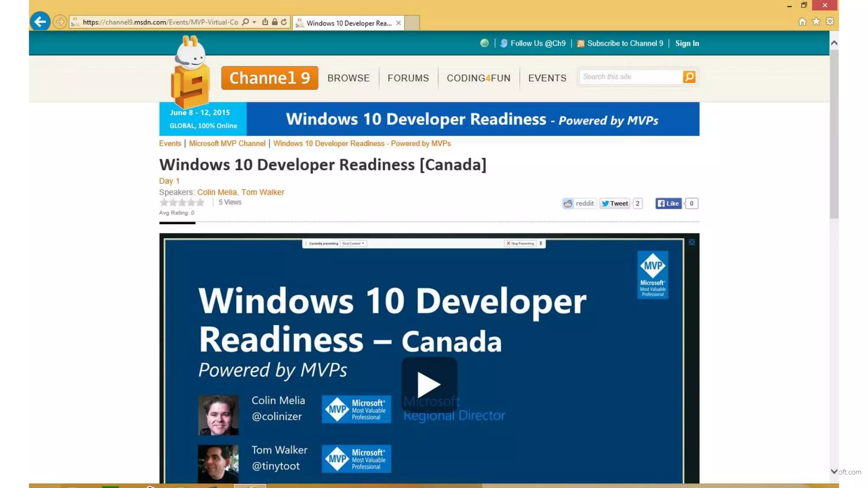Click the Tweet button
This screenshot has height=488, width=868.
(615, 203)
